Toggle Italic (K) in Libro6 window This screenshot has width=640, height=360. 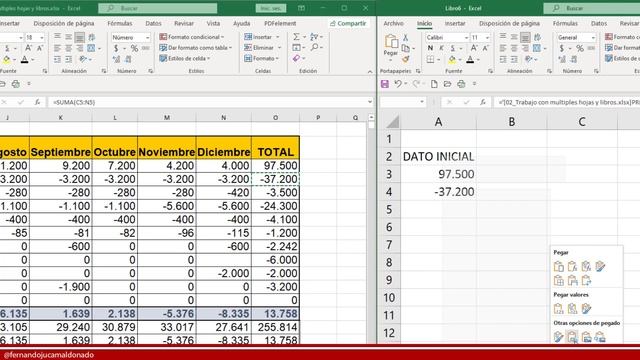tap(441, 48)
